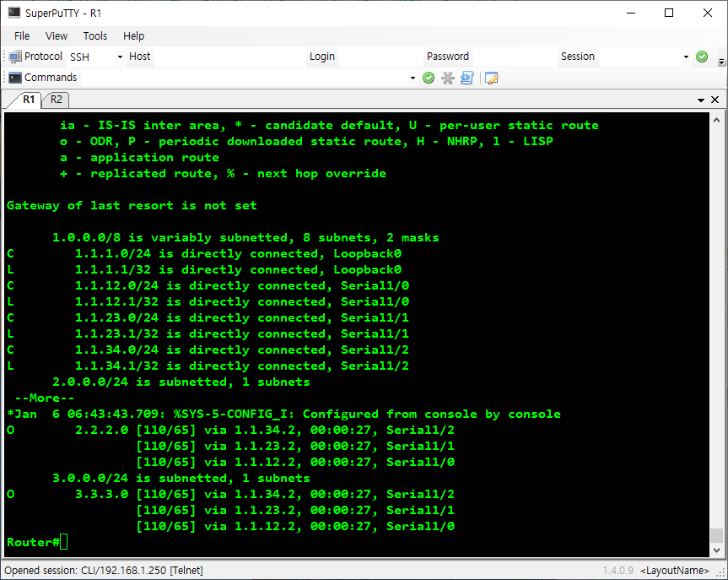The width and height of the screenshot is (728, 580).
Task: Click the --More-- text in terminal
Action: 45,398
